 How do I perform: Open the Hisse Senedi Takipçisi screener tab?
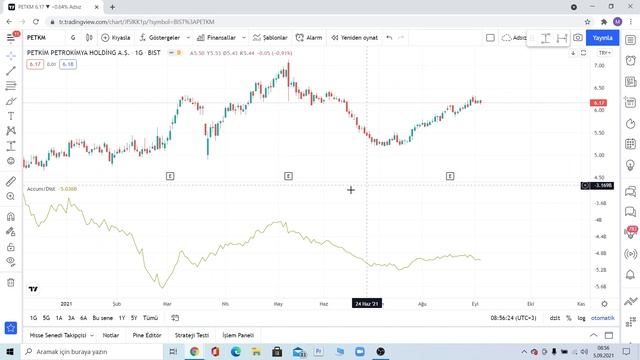click(x=58, y=335)
